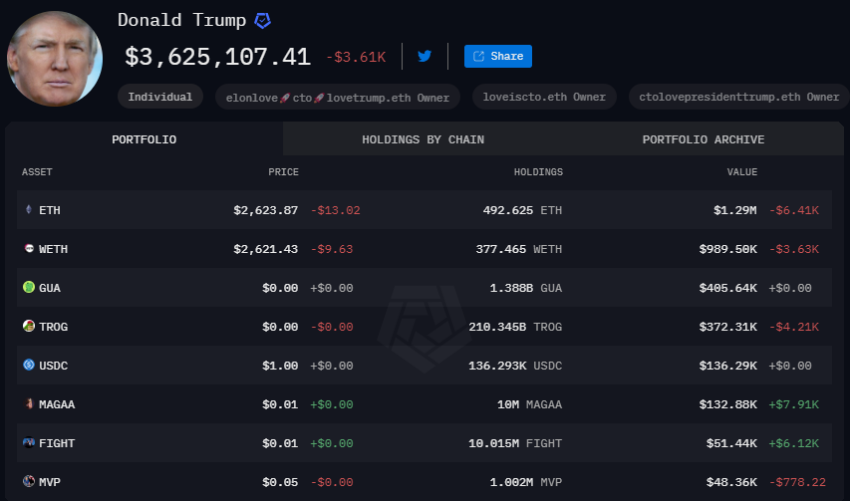This screenshot has height=501, width=850.
Task: Click the TROG token icon
Action: coord(29,326)
